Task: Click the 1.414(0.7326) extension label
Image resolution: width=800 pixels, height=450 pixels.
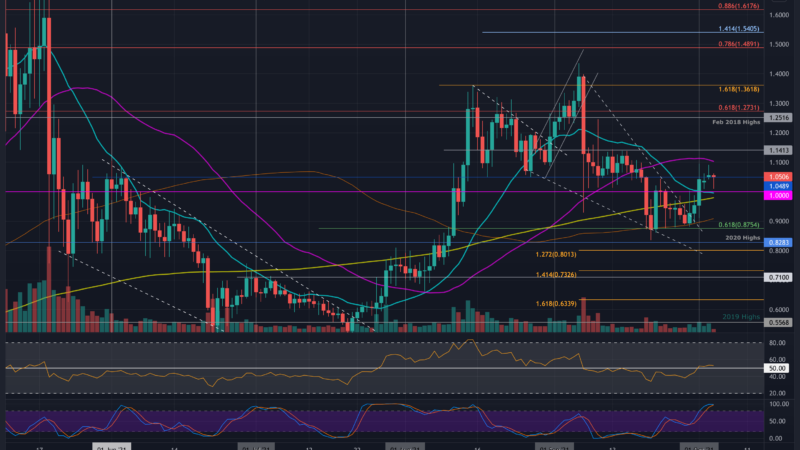Action: click(556, 274)
